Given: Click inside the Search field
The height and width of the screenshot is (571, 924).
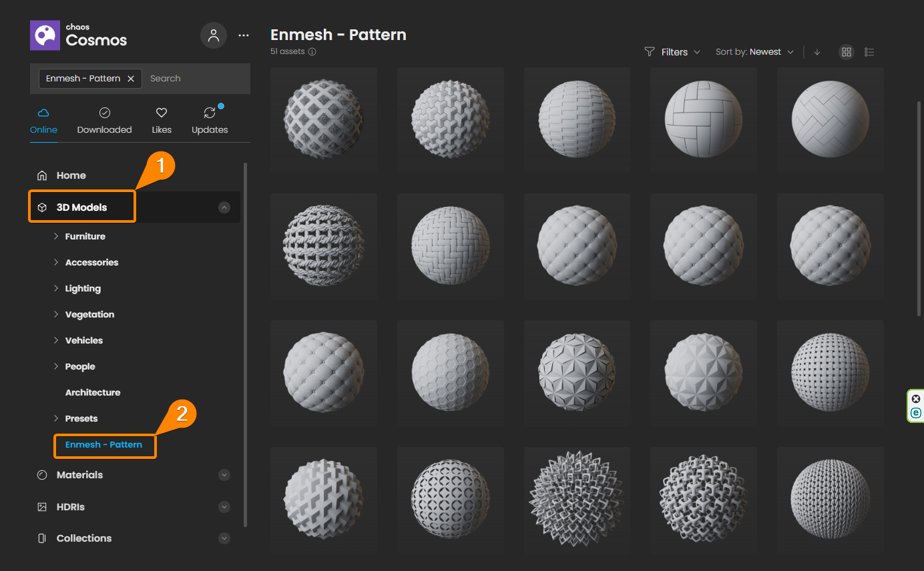Looking at the screenshot, I should [x=187, y=78].
